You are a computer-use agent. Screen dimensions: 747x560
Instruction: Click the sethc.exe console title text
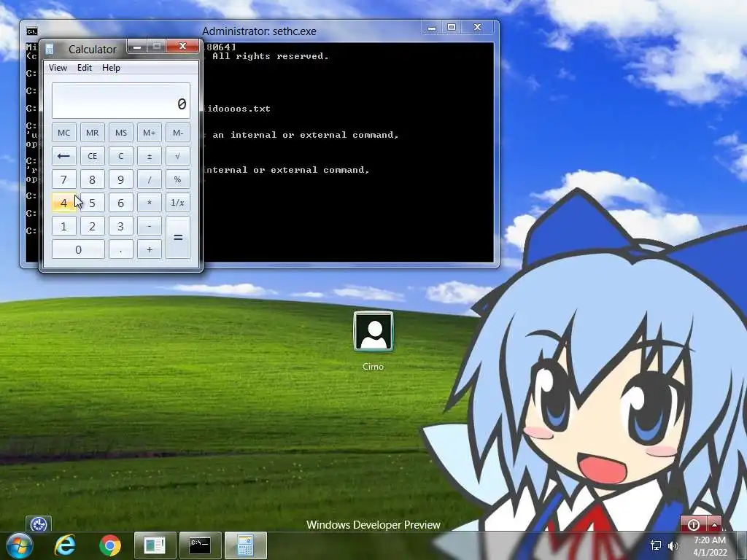[259, 31]
